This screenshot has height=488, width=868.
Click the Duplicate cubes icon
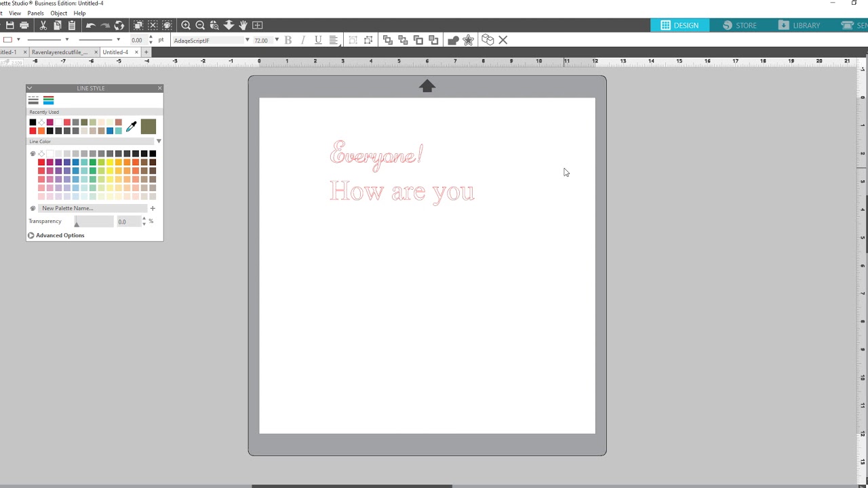coord(488,40)
